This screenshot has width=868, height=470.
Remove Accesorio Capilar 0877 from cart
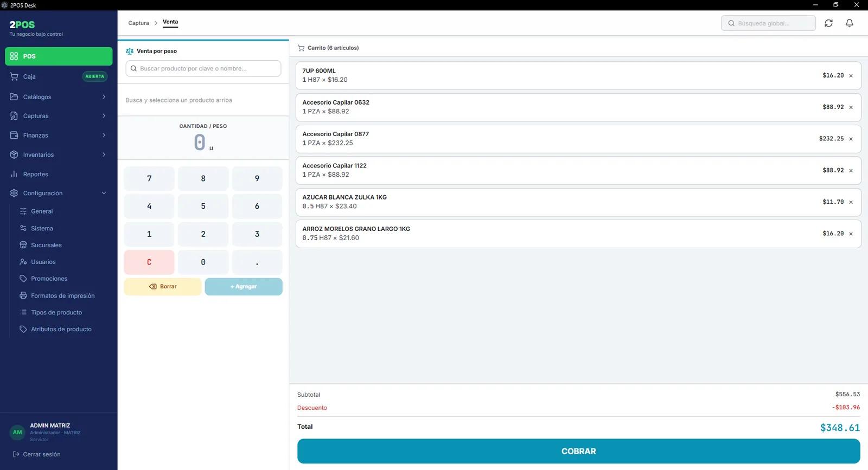click(x=851, y=139)
